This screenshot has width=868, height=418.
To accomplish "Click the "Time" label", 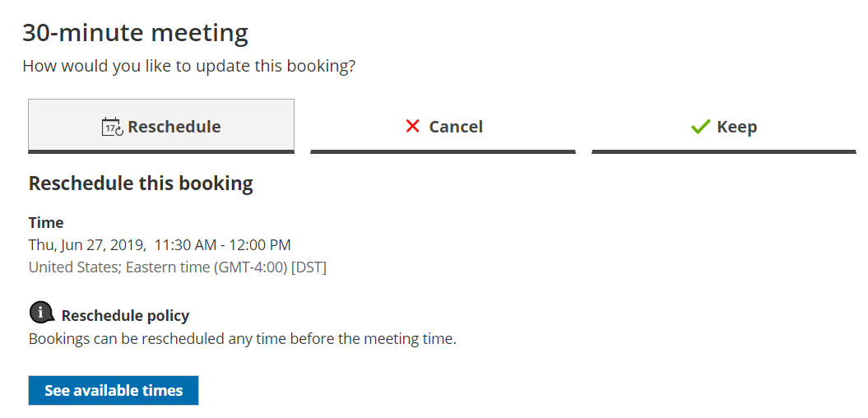I will point(46,222).
